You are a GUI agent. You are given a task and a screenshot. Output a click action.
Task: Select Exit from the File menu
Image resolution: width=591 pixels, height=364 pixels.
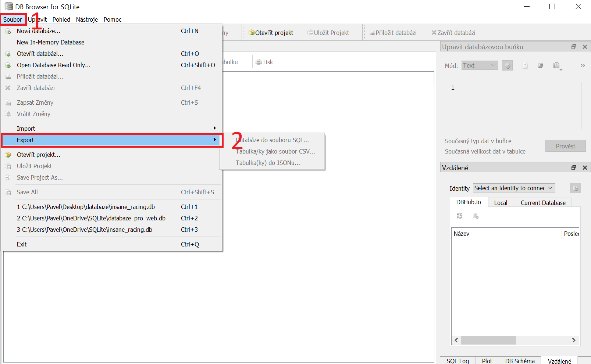click(x=111, y=244)
